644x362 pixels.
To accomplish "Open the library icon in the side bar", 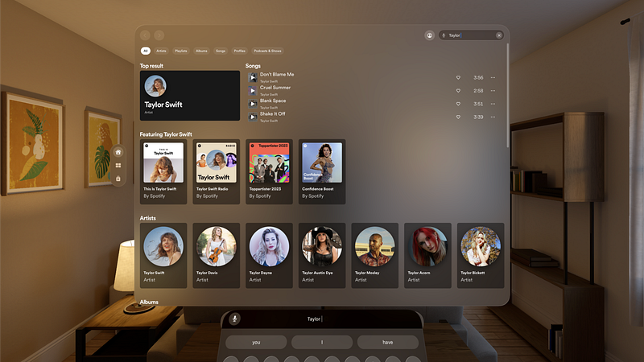I will point(118,179).
